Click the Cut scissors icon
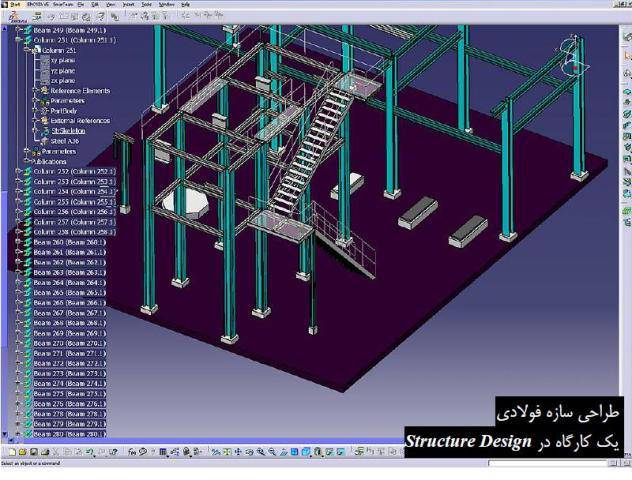Image resolution: width=632 pixels, height=480 pixels. tap(56, 452)
